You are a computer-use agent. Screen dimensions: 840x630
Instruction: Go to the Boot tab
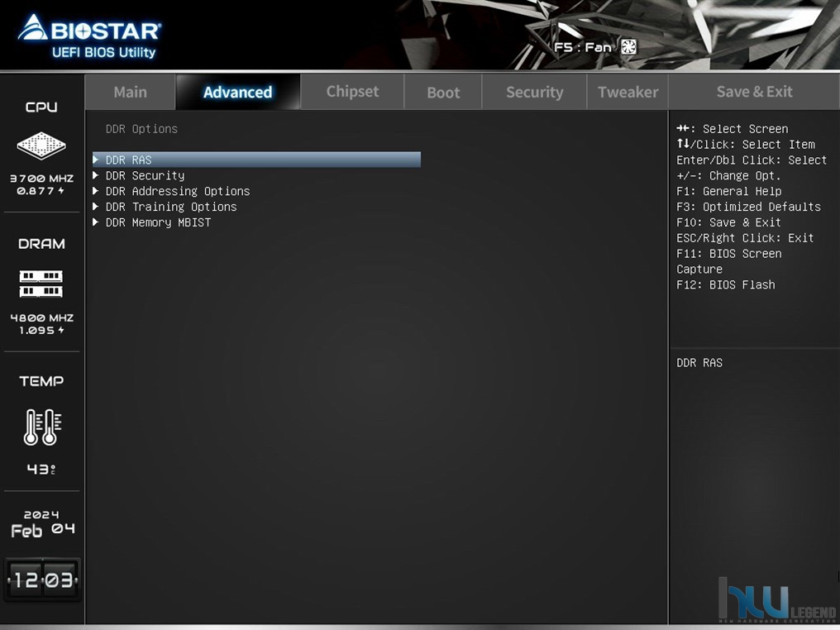point(443,92)
